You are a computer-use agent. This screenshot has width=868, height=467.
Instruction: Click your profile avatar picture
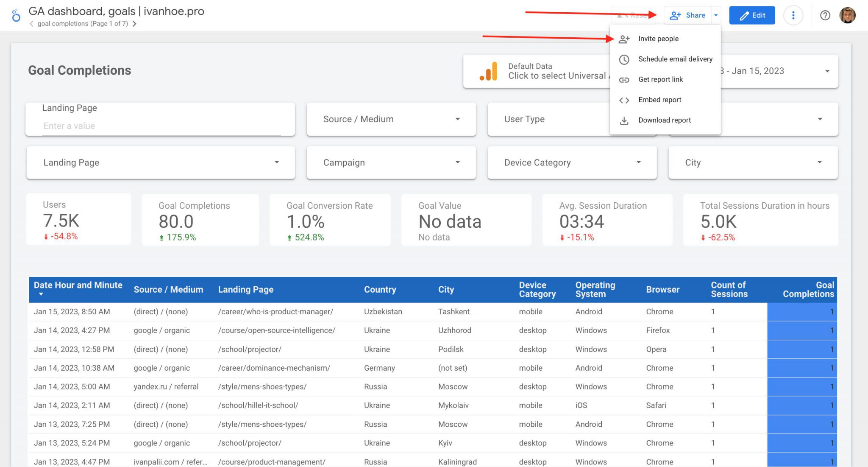click(x=847, y=15)
